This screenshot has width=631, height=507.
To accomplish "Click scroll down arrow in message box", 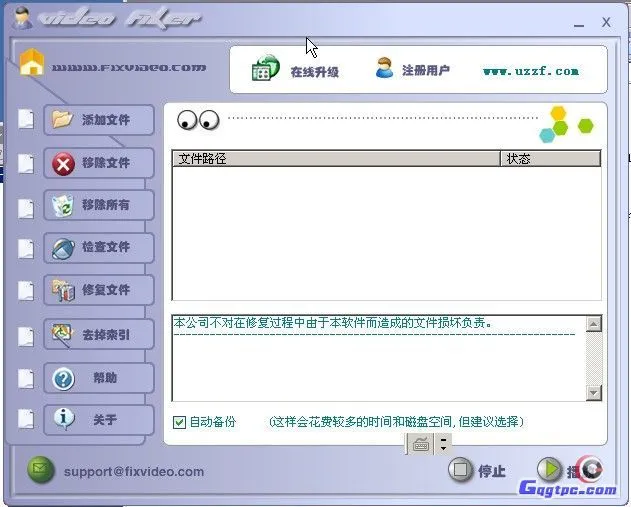I will (x=594, y=392).
